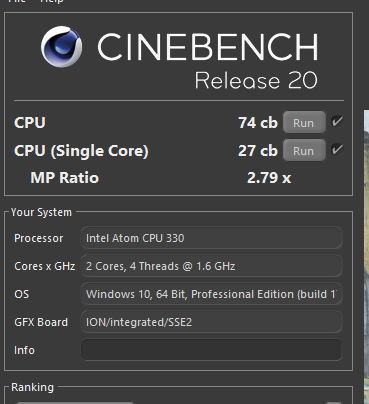Click the OS field showing Windows 10
369x404 pixels.
click(x=212, y=294)
